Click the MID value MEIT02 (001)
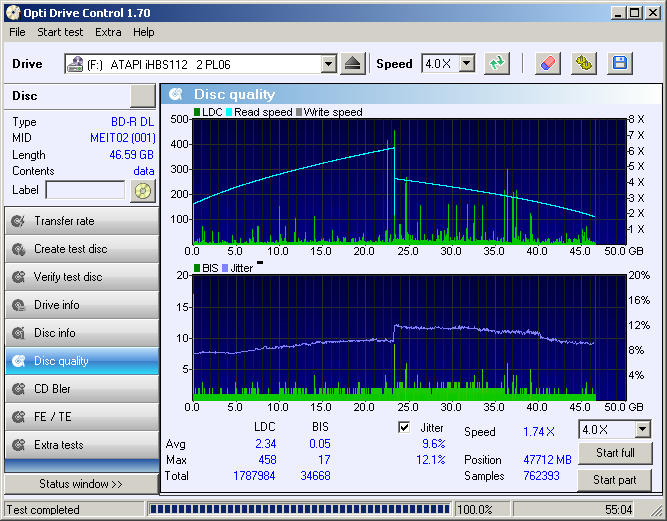667x521 pixels. pos(123,138)
